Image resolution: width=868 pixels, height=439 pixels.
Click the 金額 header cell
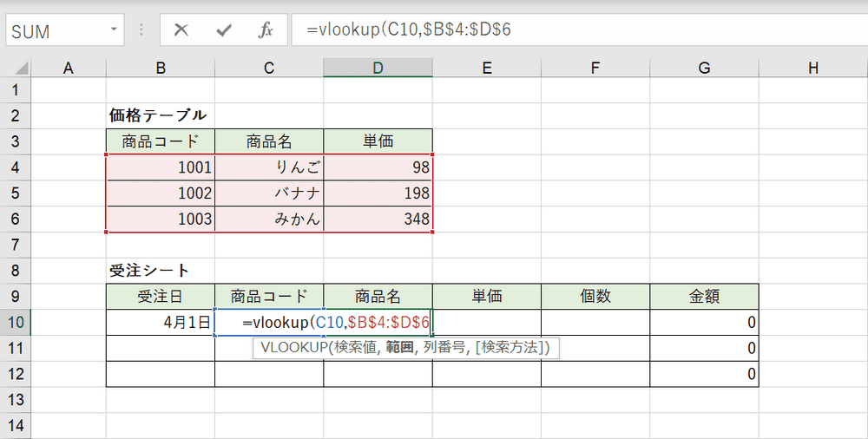pyautogui.click(x=704, y=297)
